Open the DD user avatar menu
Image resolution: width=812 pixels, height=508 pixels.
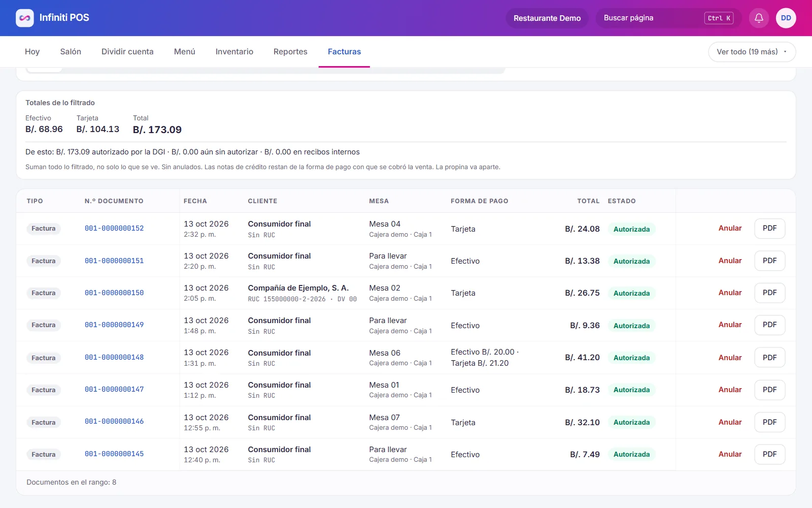pyautogui.click(x=786, y=18)
